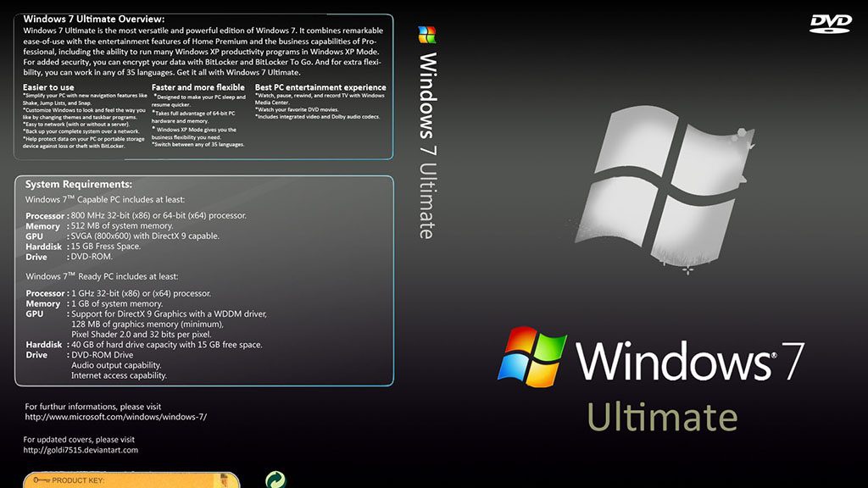Click "1 GHz 32-bit (x86) or (x64) processor"

pyautogui.click(x=142, y=293)
